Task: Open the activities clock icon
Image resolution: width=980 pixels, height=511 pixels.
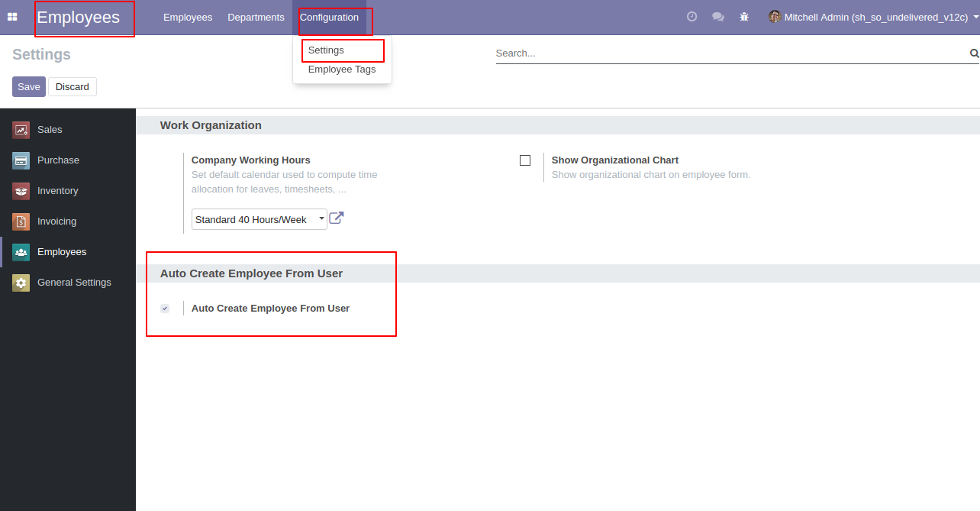Action: pos(692,16)
